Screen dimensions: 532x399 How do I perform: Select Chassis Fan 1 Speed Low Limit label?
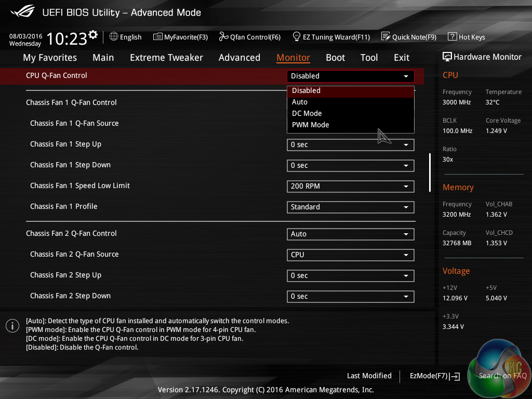click(79, 185)
